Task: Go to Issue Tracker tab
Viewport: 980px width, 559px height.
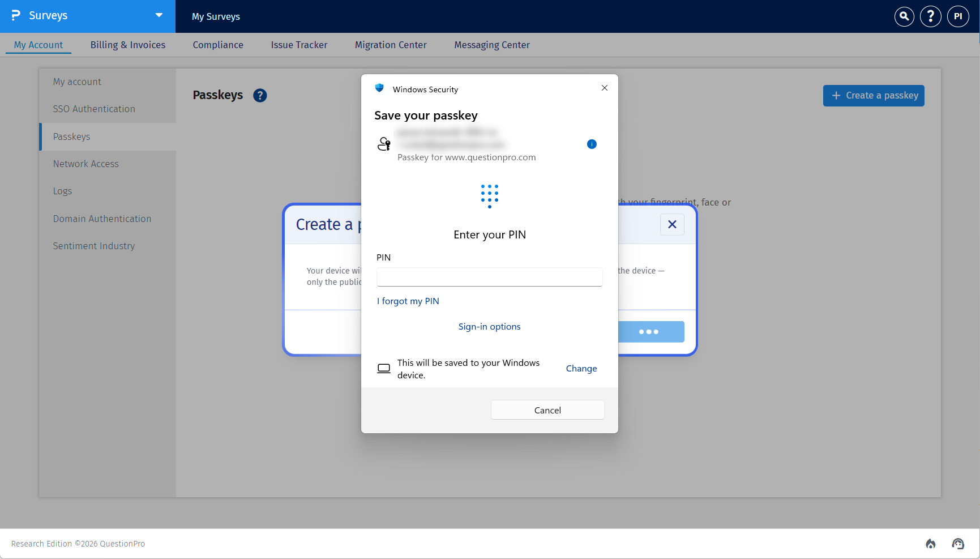Action: coord(299,45)
